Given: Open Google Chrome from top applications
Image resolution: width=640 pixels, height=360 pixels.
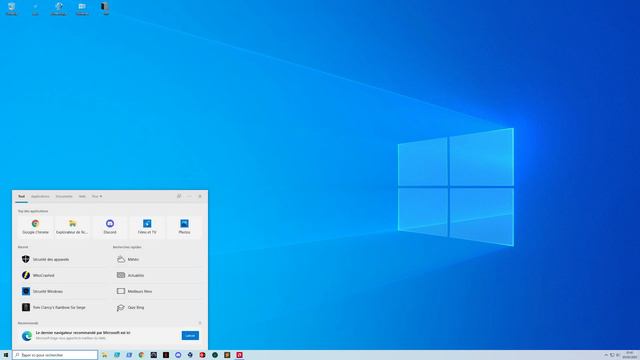Looking at the screenshot, I should point(36,227).
